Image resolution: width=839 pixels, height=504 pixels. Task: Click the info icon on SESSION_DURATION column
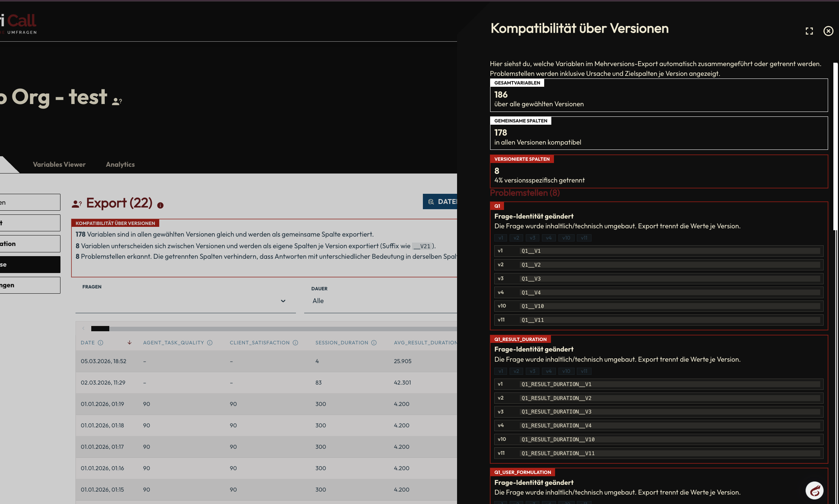pyautogui.click(x=373, y=343)
